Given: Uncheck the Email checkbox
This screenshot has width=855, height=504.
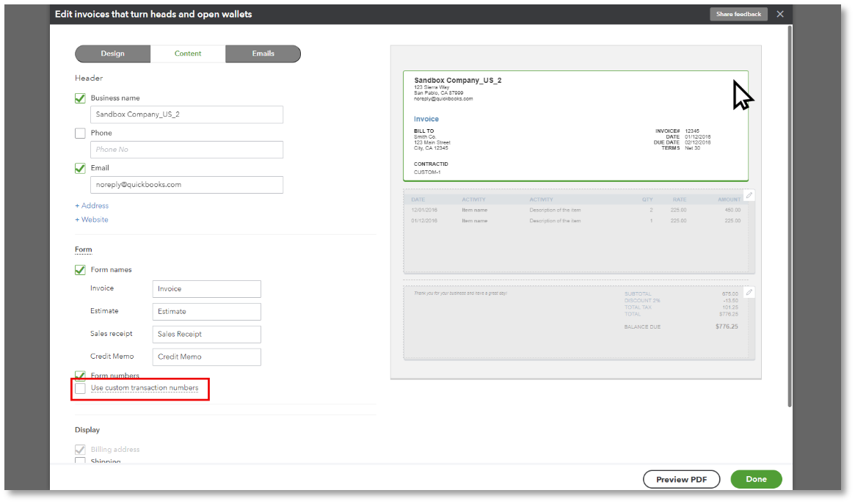Looking at the screenshot, I should point(81,168).
